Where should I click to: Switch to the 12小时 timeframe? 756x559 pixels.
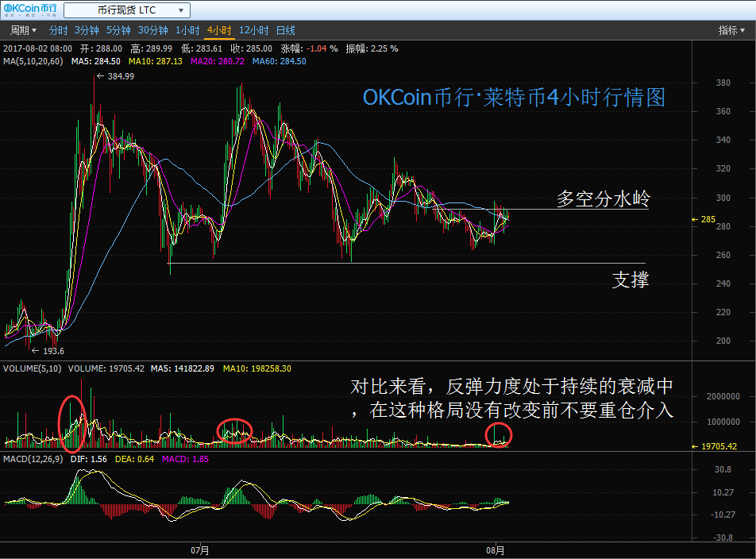coord(253,30)
